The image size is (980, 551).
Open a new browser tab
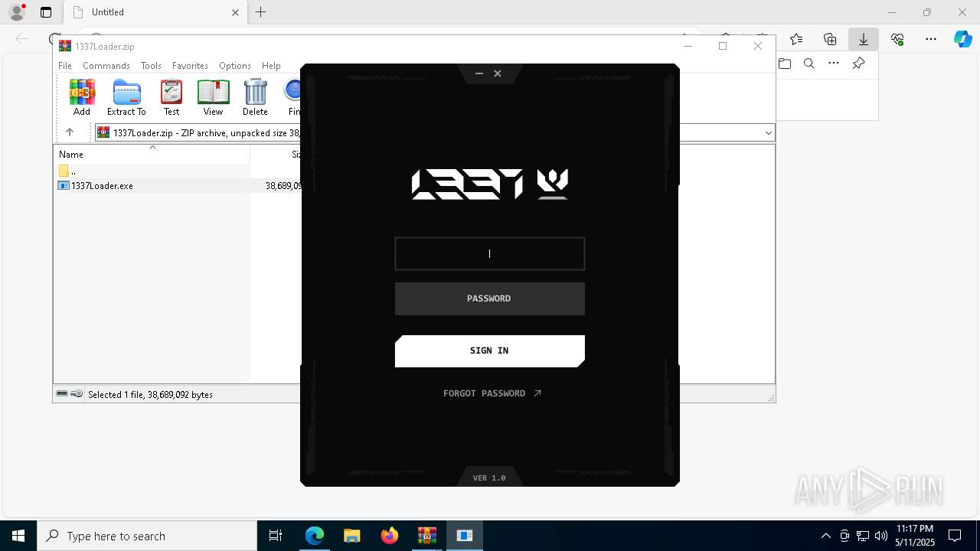point(261,12)
